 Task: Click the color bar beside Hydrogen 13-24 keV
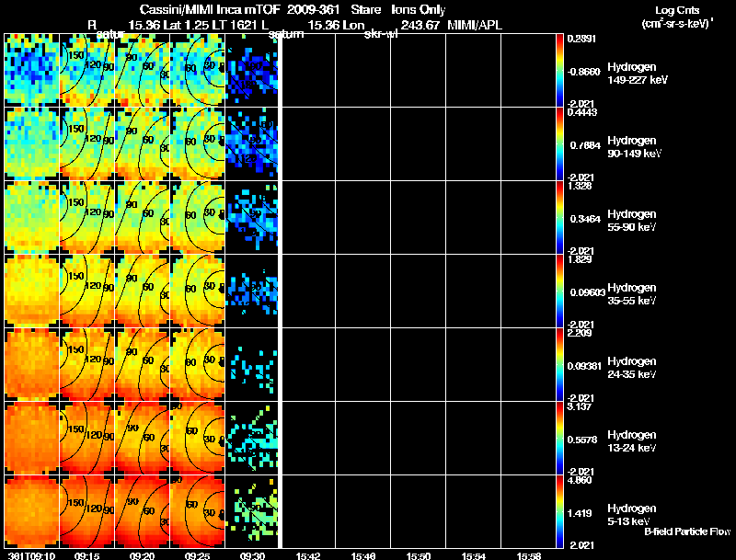pyautogui.click(x=559, y=439)
